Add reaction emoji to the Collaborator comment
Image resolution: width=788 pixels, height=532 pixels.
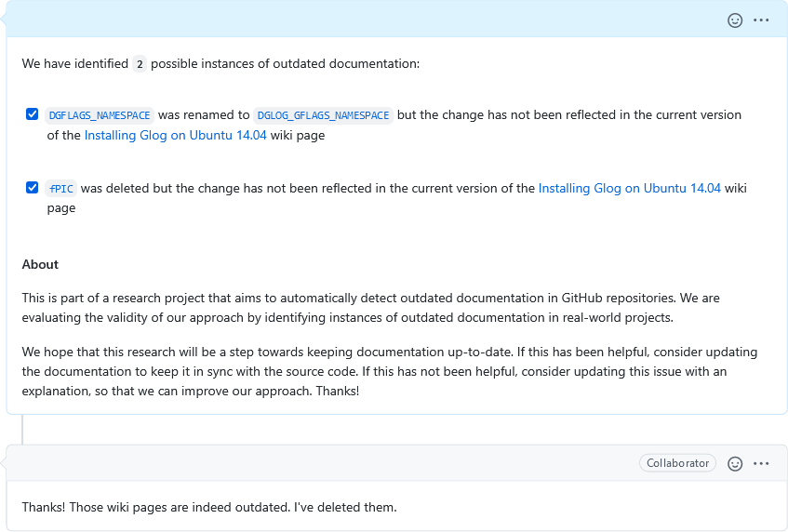(x=735, y=463)
